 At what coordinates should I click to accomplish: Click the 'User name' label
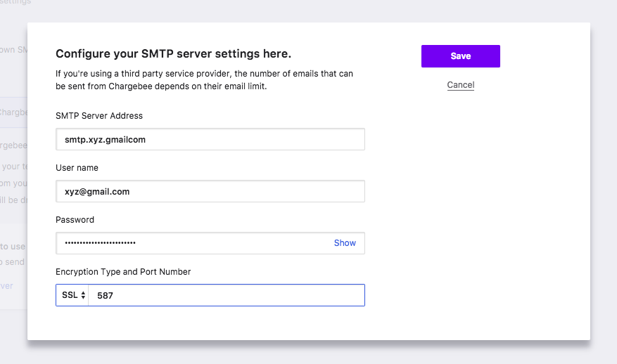(77, 168)
